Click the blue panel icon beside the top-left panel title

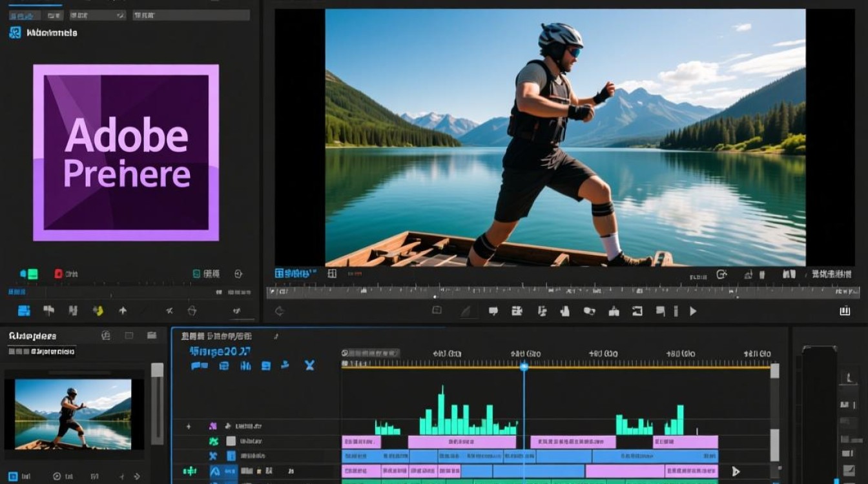[15, 32]
